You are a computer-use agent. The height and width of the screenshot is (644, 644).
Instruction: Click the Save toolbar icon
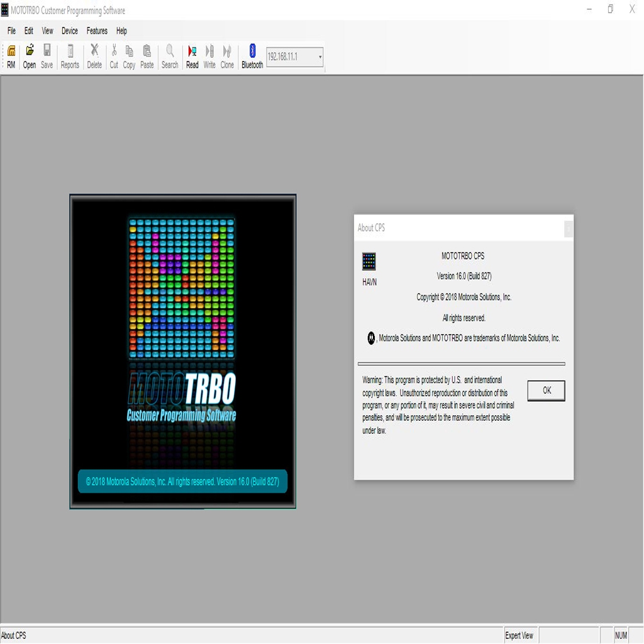click(x=47, y=57)
